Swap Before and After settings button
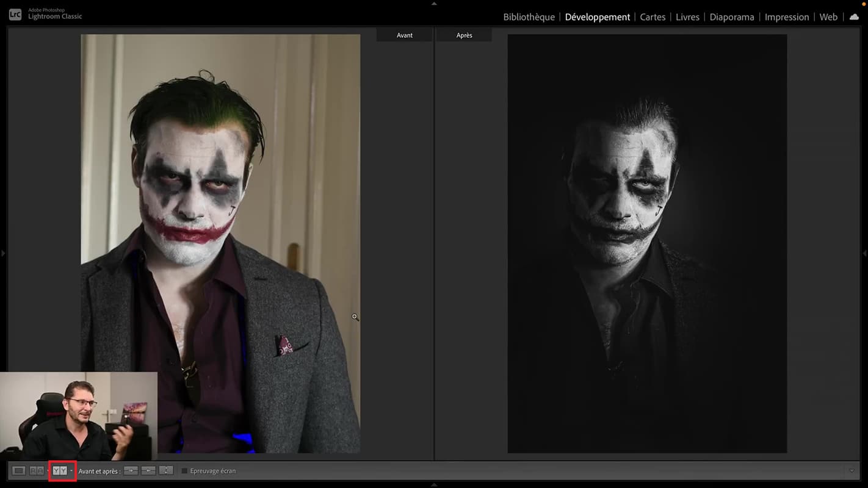This screenshot has width=868, height=488. click(166, 471)
